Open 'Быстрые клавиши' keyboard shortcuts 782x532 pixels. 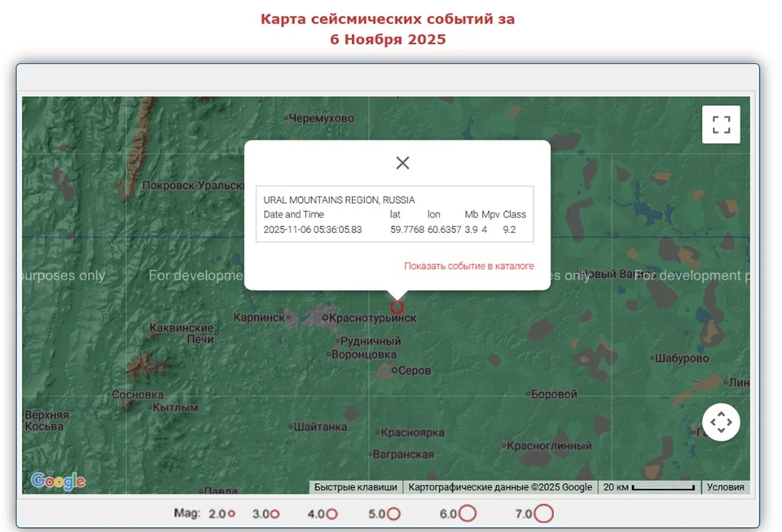pyautogui.click(x=356, y=487)
